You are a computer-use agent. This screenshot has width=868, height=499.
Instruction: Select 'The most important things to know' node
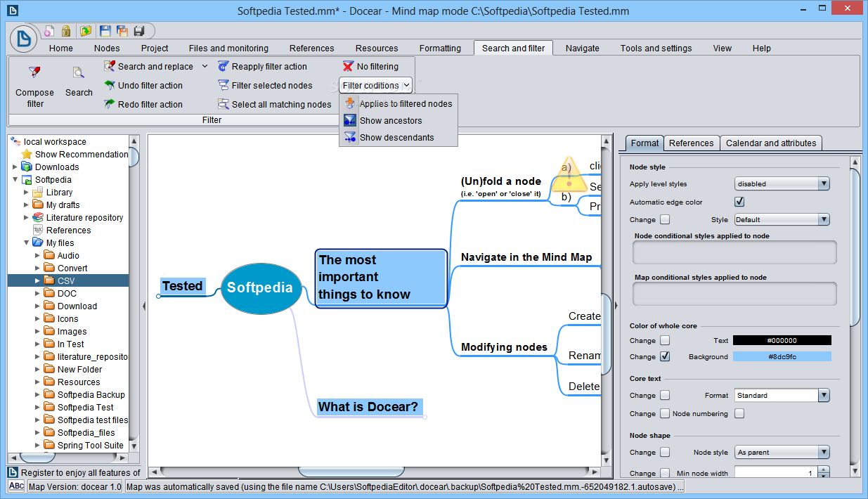click(381, 278)
